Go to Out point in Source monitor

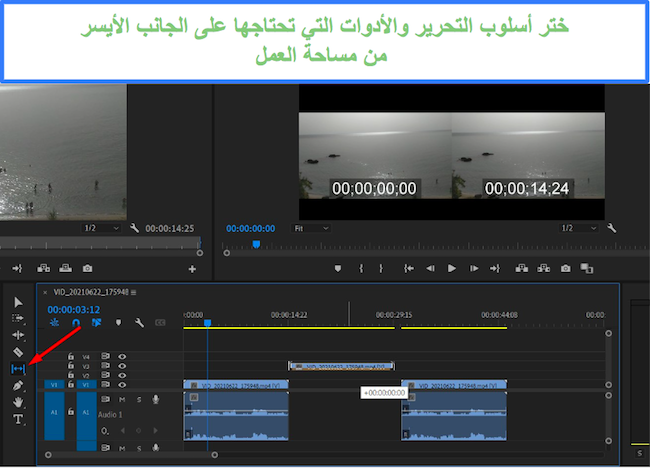[x=17, y=269]
